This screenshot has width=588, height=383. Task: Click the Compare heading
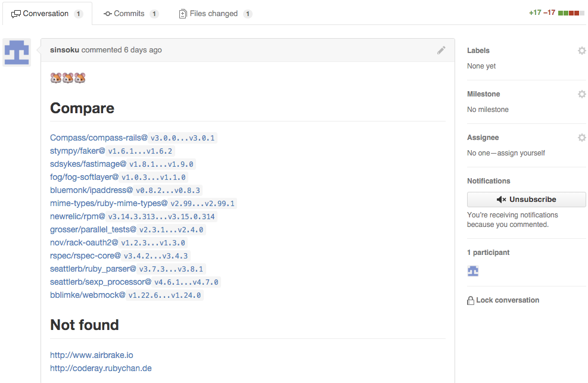coord(82,108)
